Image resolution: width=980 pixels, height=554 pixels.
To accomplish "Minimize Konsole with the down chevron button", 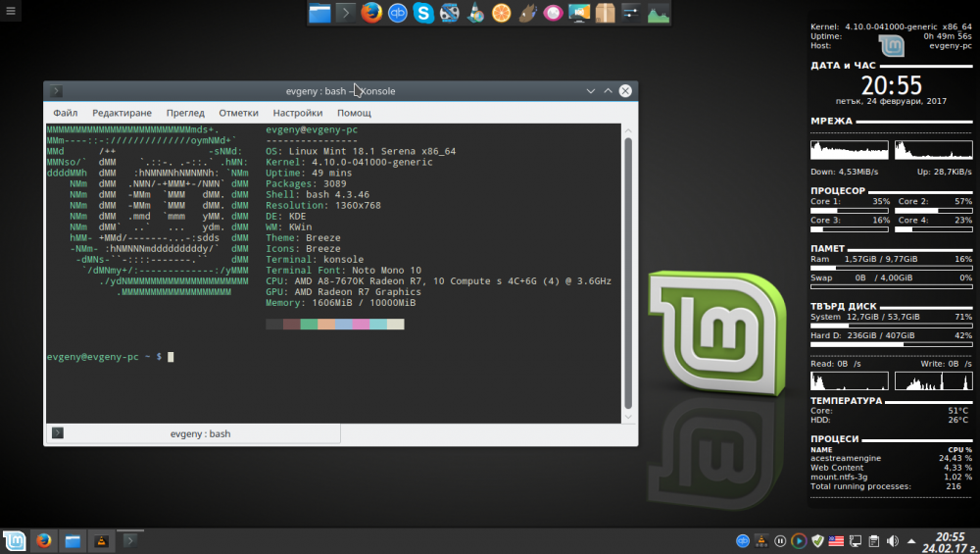I will point(590,90).
